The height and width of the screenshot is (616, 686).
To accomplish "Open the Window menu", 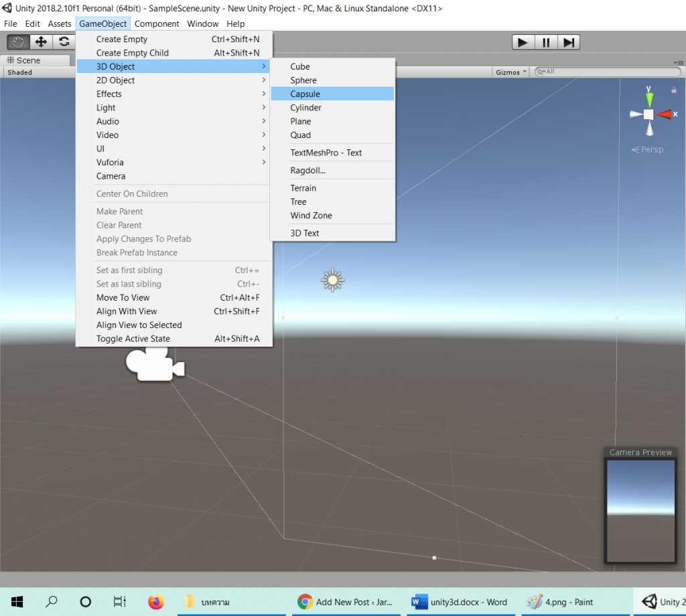I will tap(202, 23).
